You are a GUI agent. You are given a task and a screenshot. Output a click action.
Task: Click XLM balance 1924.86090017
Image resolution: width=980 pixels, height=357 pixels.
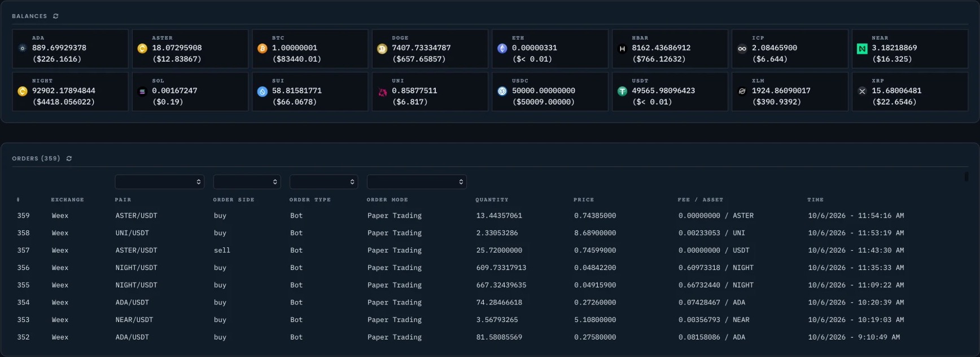(781, 91)
